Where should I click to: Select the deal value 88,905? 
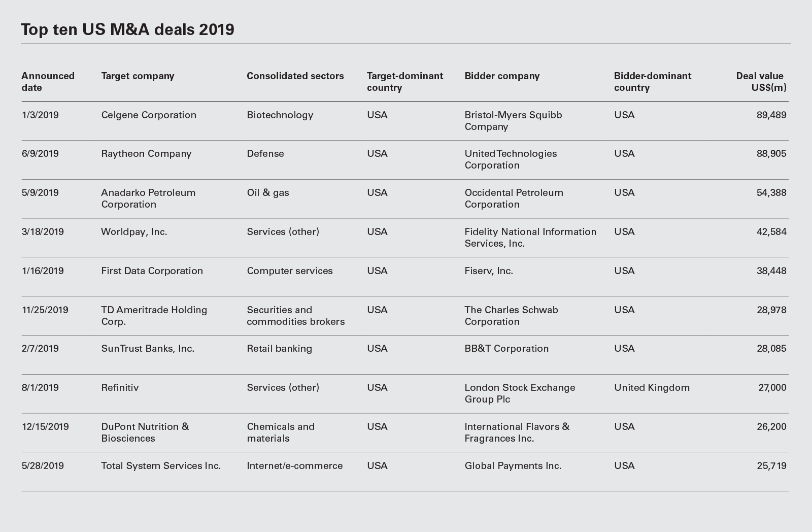coord(771,154)
